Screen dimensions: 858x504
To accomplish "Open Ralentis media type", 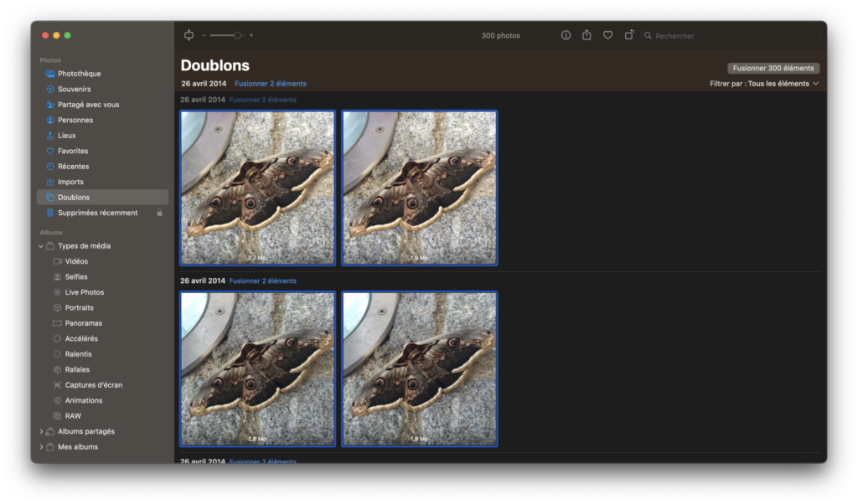I will tap(102, 354).
